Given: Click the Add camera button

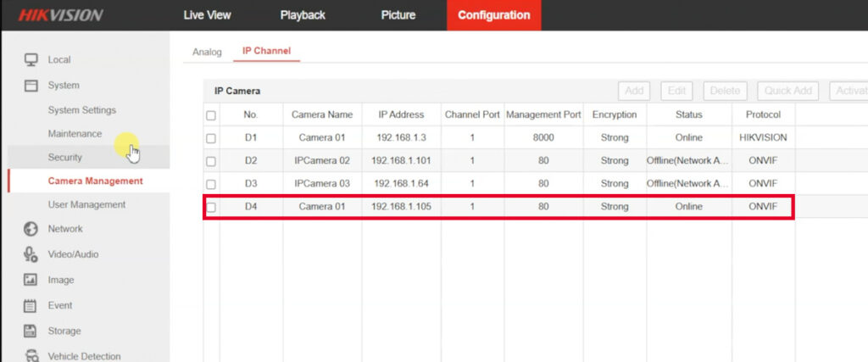Looking at the screenshot, I should [x=633, y=91].
